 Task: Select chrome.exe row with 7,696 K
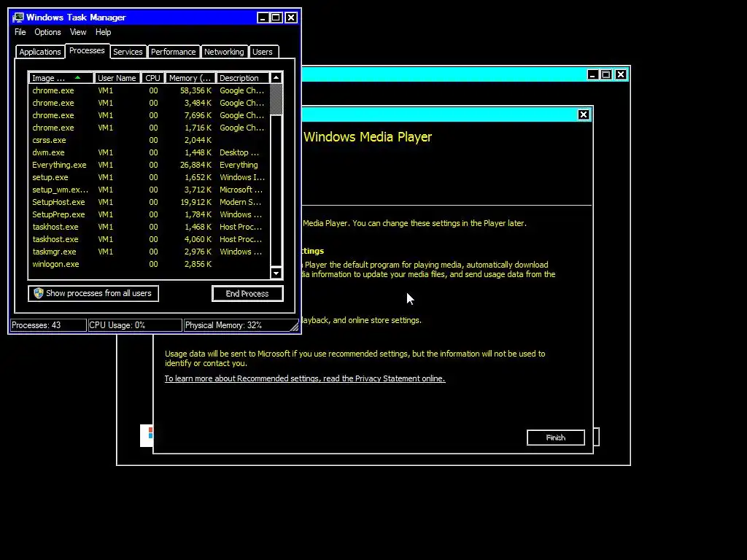click(x=149, y=115)
